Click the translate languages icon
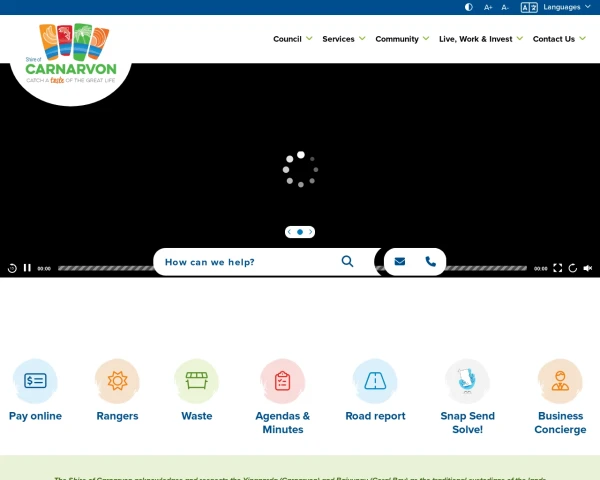The image size is (600, 480). 529,7
